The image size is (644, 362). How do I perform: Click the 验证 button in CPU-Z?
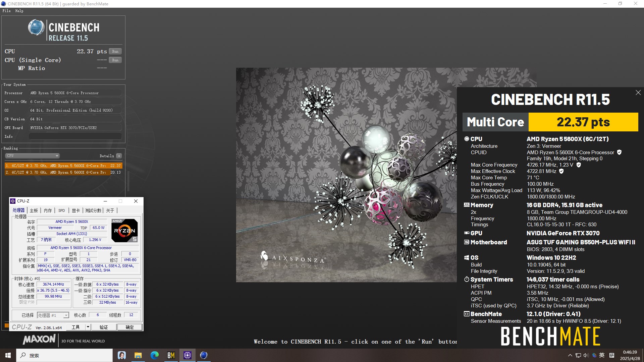coord(104,327)
